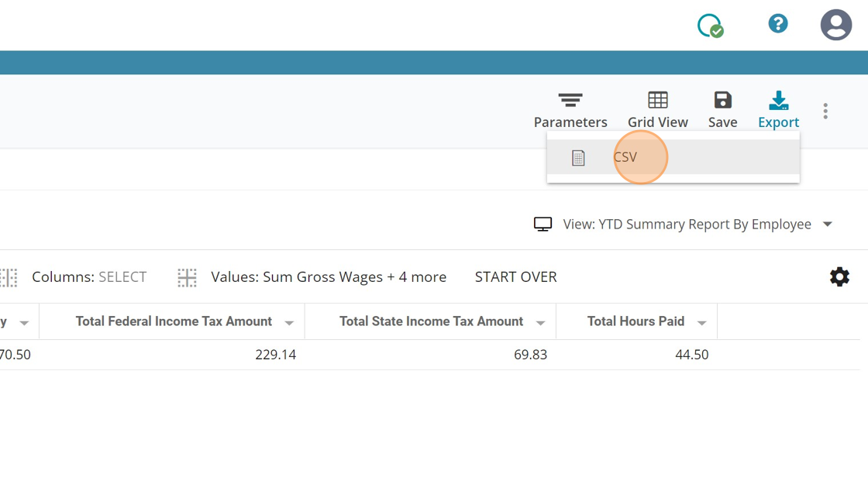The width and height of the screenshot is (868, 484).
Task: Open Total Federal Income Tax Amount column dropdown
Action: tap(289, 323)
